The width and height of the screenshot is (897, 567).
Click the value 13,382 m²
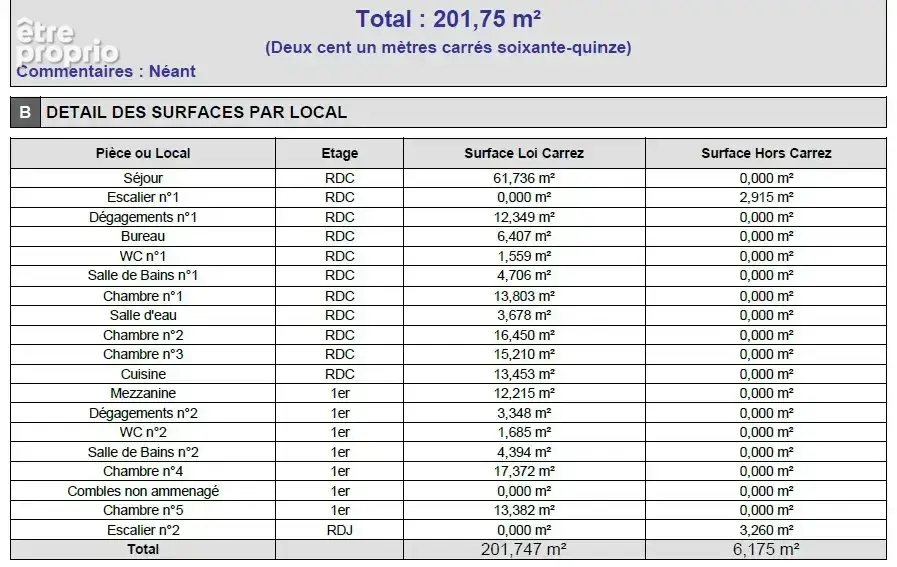[524, 510]
